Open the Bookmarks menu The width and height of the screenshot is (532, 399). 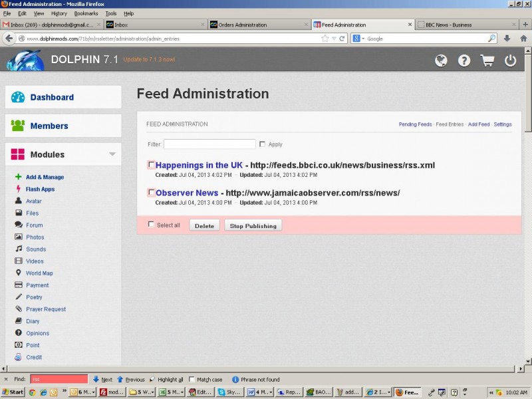pos(86,13)
